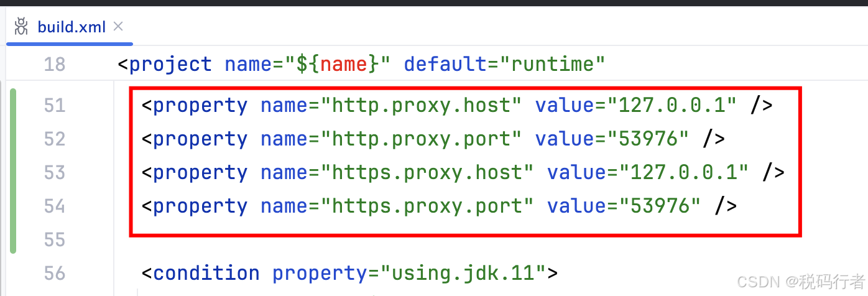
Task: Click "https.proxy.port" property name value
Action: pos(427,206)
